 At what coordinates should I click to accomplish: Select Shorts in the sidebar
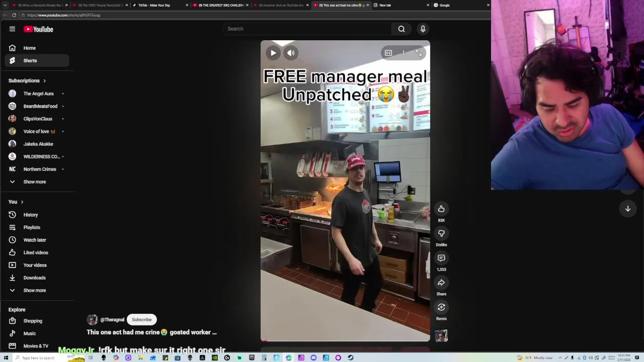click(37, 60)
